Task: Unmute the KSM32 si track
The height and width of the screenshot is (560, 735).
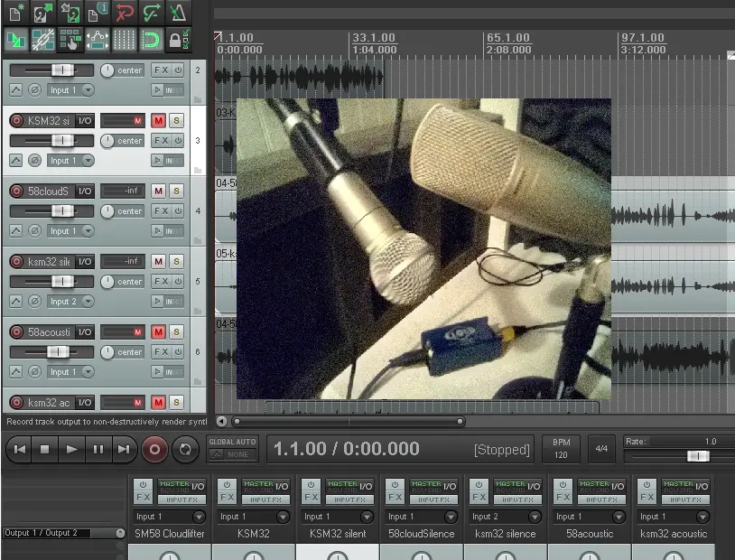Action: 158,120
